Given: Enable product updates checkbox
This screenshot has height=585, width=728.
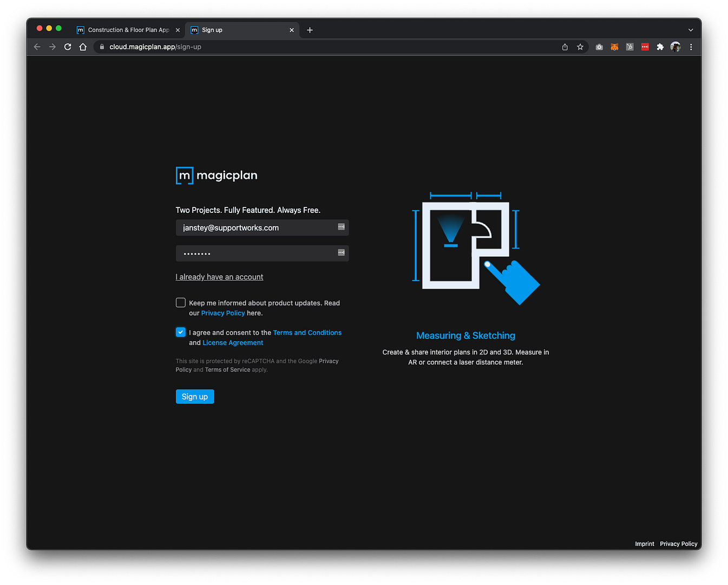Looking at the screenshot, I should [181, 303].
